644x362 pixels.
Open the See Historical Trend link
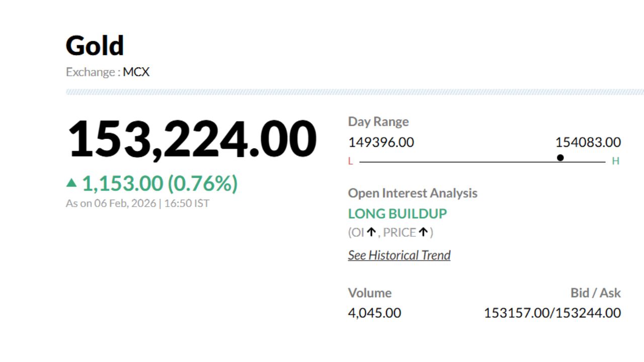click(x=399, y=255)
